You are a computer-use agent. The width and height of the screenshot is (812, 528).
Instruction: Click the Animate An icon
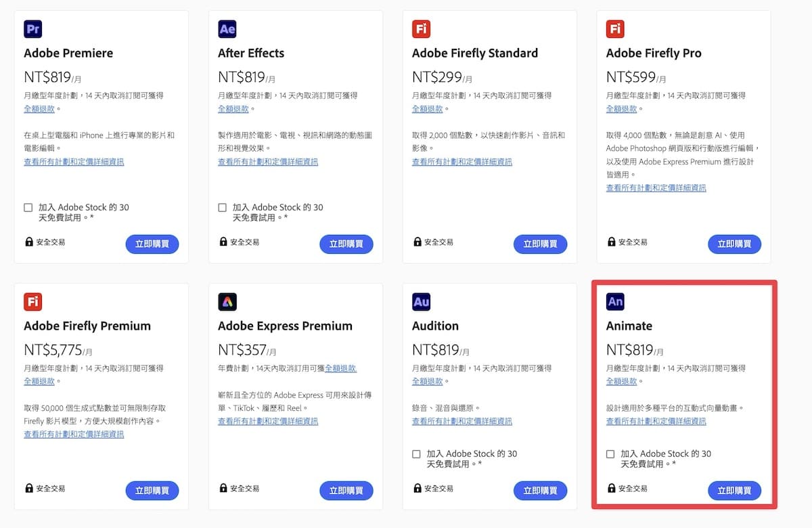[x=615, y=302]
